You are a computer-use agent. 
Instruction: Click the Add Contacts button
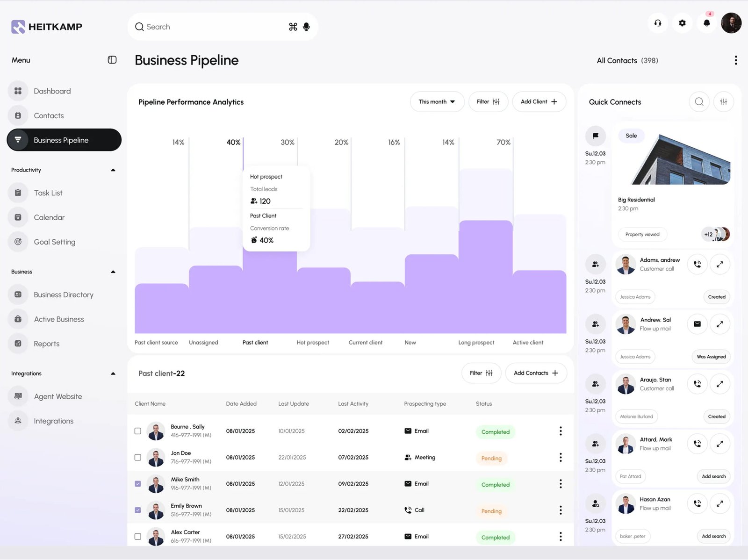click(536, 373)
